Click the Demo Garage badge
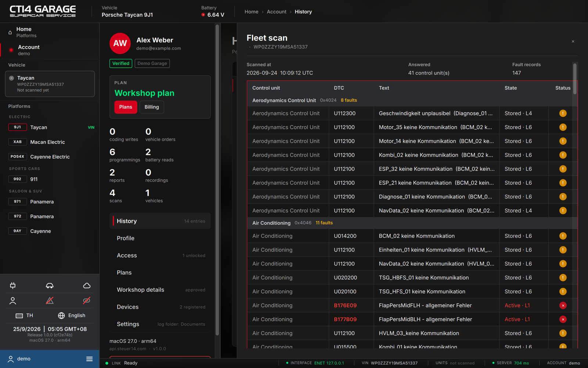This screenshot has height=368, width=588. point(152,63)
